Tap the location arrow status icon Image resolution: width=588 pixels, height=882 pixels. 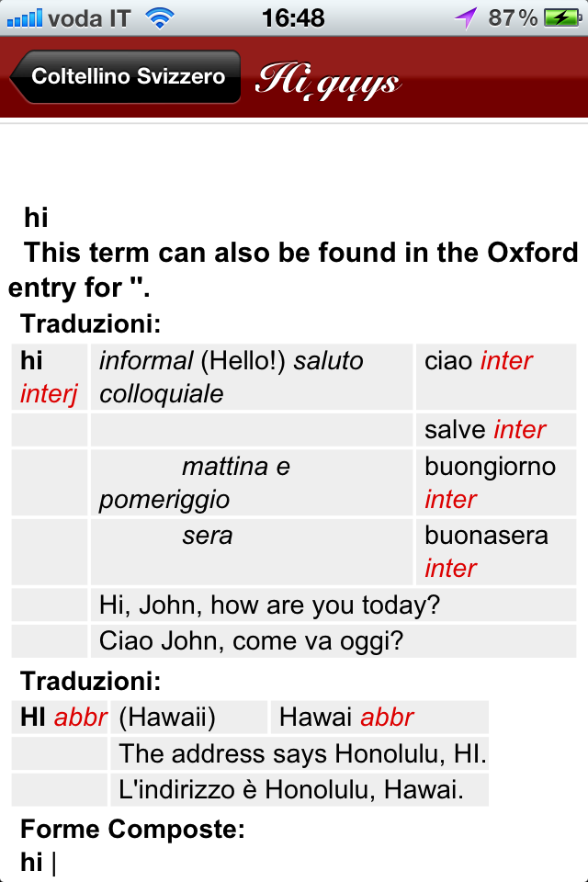coord(466,17)
